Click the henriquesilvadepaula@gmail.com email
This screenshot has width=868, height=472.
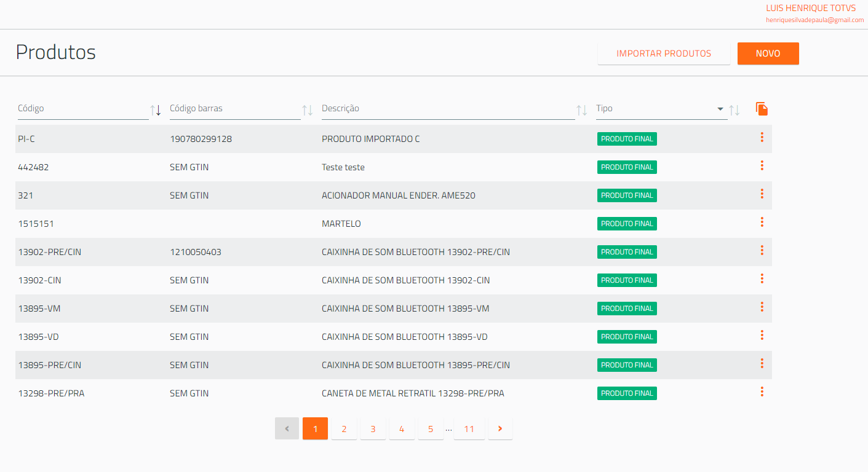point(815,20)
